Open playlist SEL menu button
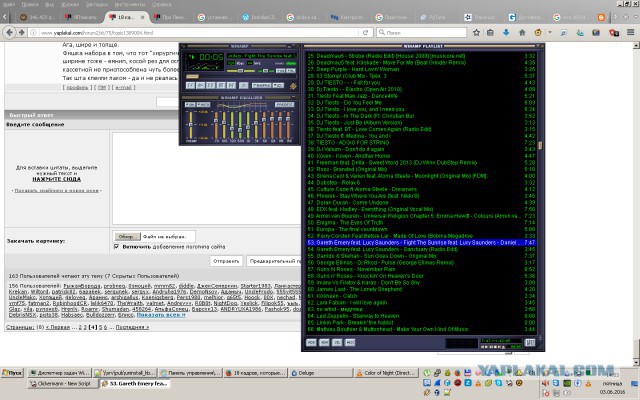Viewport: 640px width, 400px height. [x=337, y=342]
